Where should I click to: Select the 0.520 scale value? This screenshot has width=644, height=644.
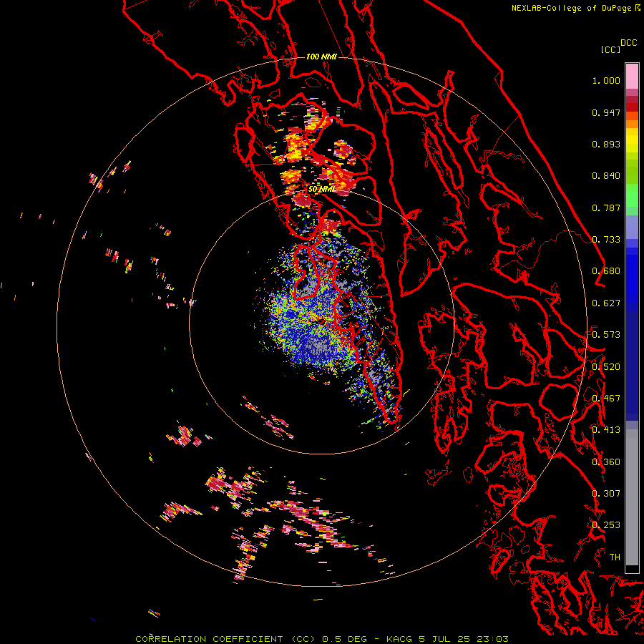coord(606,367)
